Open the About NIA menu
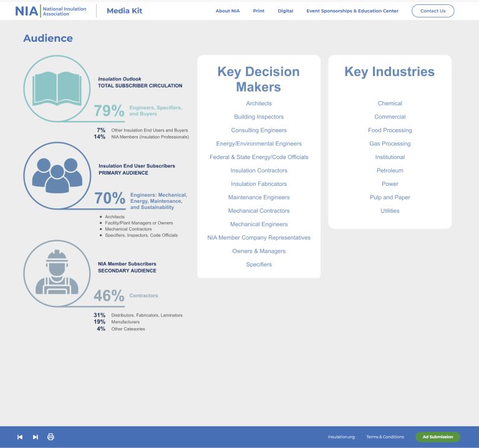 pos(227,11)
